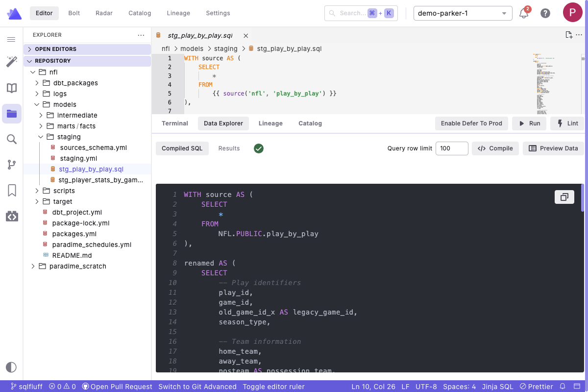
Task: Toggle the hamburger sidebar menu
Action: (11, 39)
